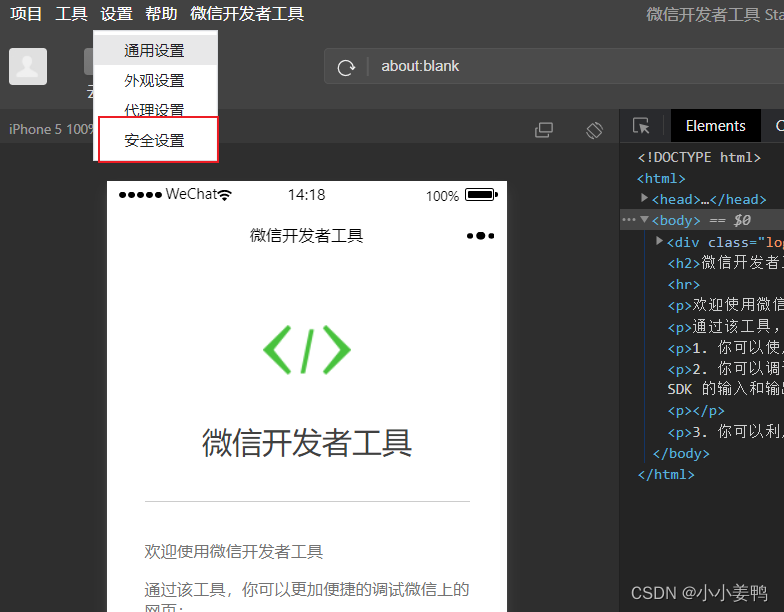Click the large 微信开发者工具 heading
Screen dimensions: 784x612
(x=307, y=443)
